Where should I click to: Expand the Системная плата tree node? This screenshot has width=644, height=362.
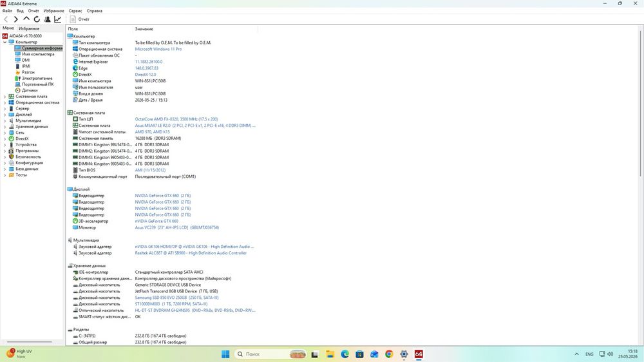(x=5, y=97)
